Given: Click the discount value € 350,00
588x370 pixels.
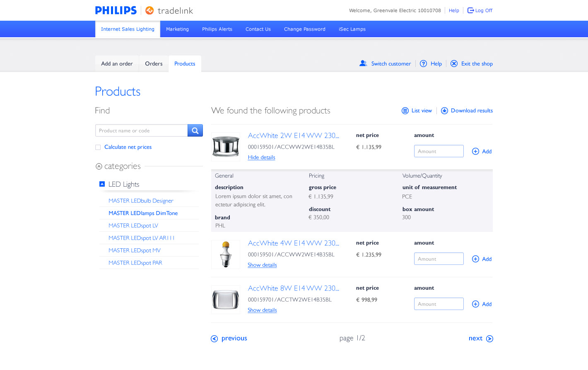Looking at the screenshot, I should point(319,217).
